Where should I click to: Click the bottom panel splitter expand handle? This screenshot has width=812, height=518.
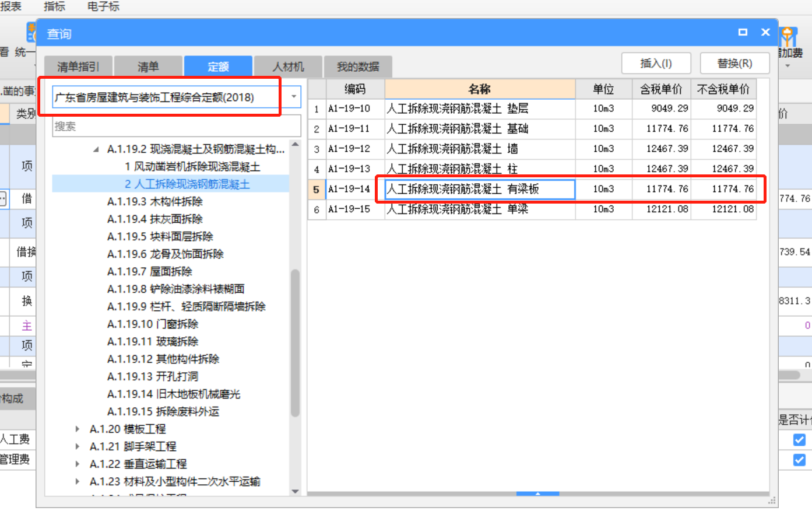537,494
